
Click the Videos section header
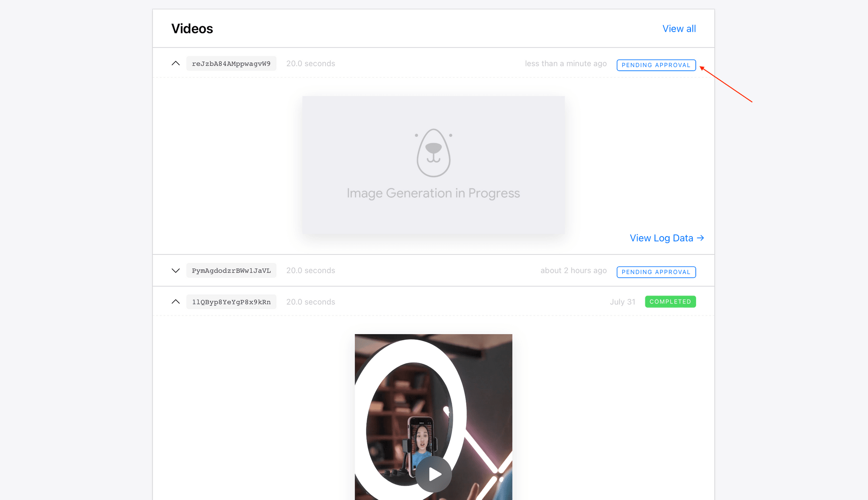[x=193, y=29]
